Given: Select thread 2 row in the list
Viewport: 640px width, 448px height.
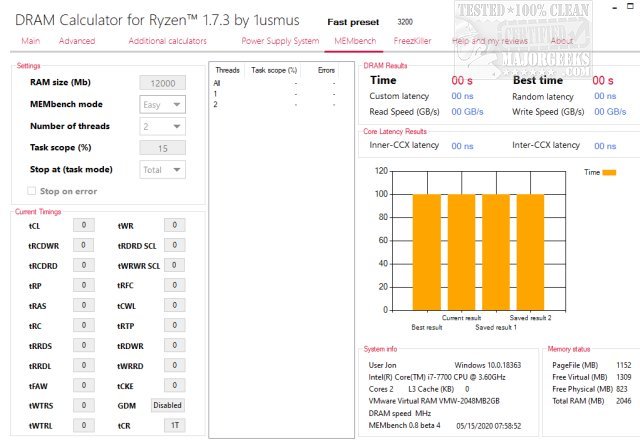Looking at the screenshot, I should 274,104.
